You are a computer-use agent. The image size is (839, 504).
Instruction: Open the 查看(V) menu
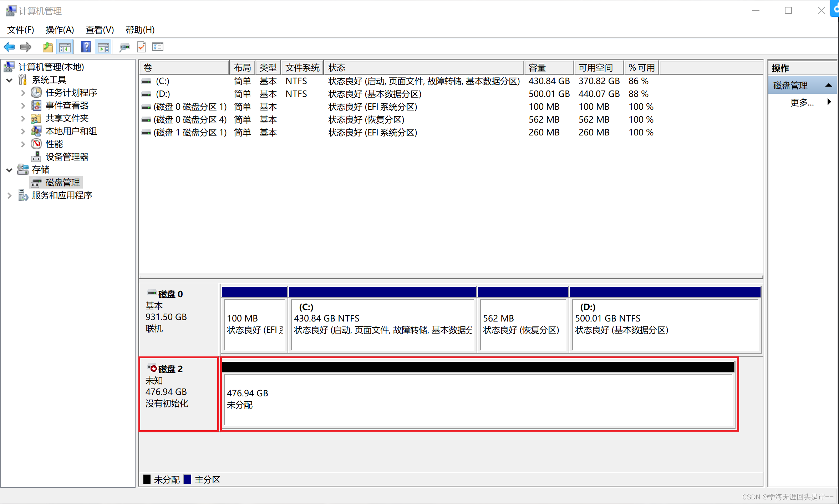tap(100, 30)
